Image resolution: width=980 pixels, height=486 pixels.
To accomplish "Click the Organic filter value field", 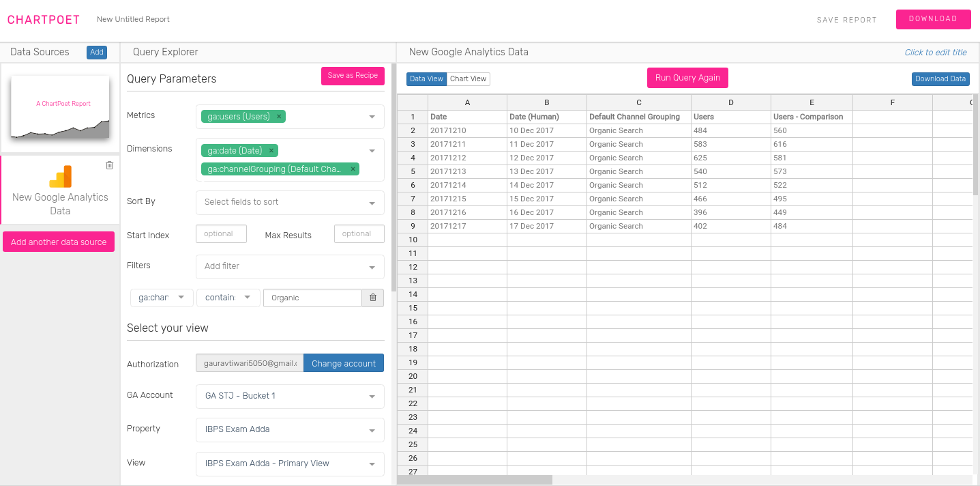I will (x=312, y=298).
